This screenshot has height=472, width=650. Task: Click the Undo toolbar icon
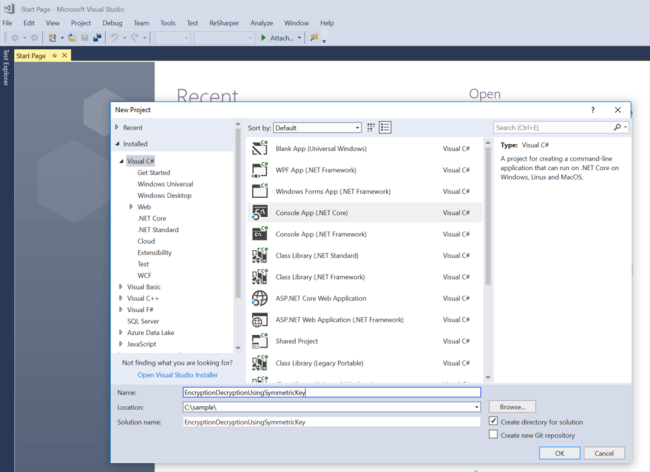(114, 38)
